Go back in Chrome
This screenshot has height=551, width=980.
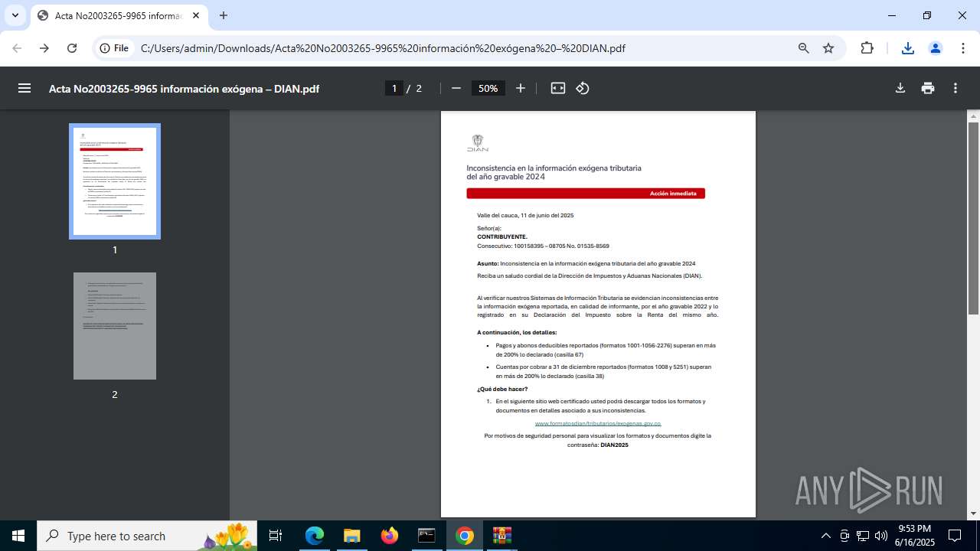17,48
